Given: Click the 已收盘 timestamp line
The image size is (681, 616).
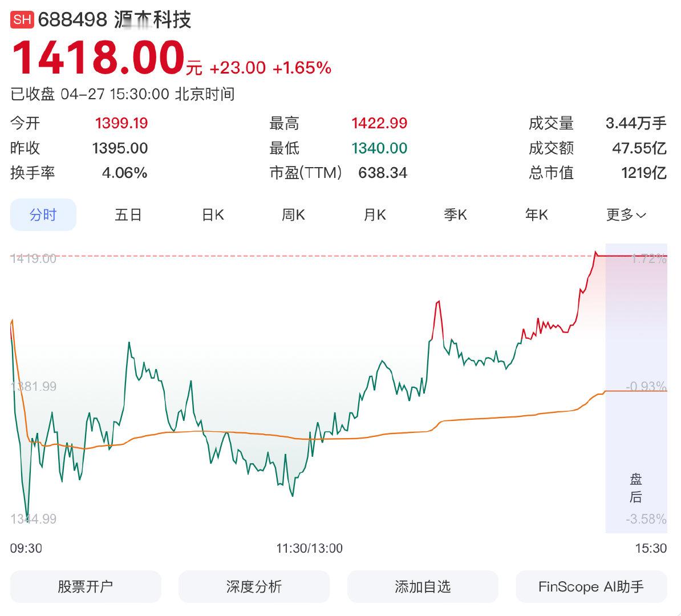Looking at the screenshot, I should point(123,94).
